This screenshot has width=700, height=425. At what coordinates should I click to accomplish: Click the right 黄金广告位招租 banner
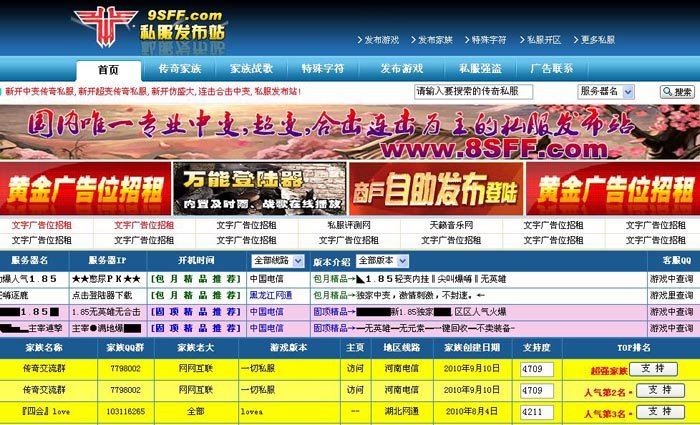(x=611, y=188)
